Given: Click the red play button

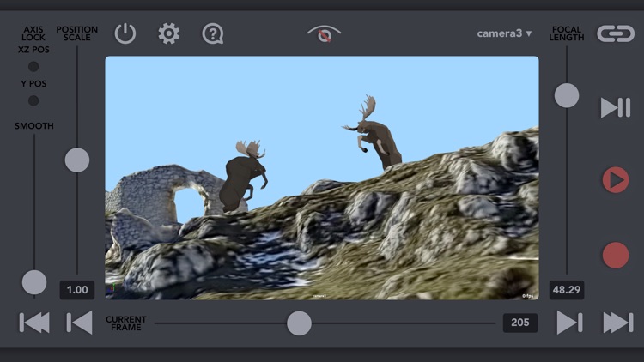Looking at the screenshot, I should (616, 180).
